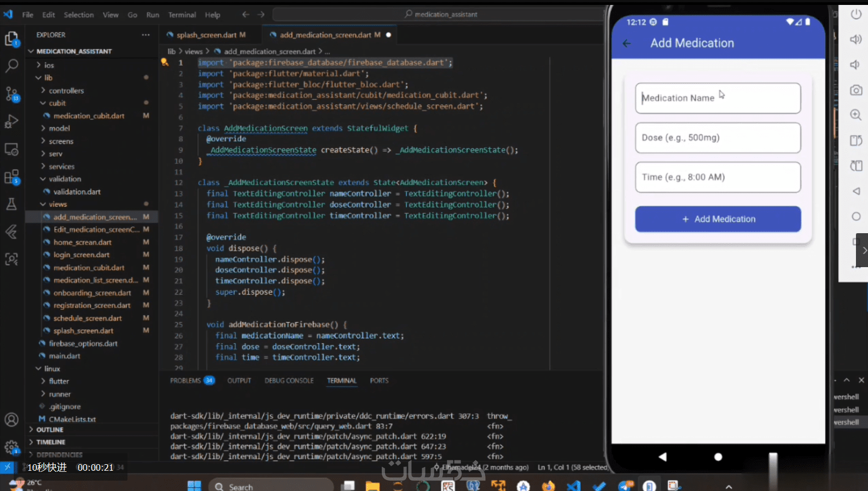Viewport: 868px width, 491px height.
Task: Switch to the splash_screen.dart tab
Action: (x=206, y=35)
